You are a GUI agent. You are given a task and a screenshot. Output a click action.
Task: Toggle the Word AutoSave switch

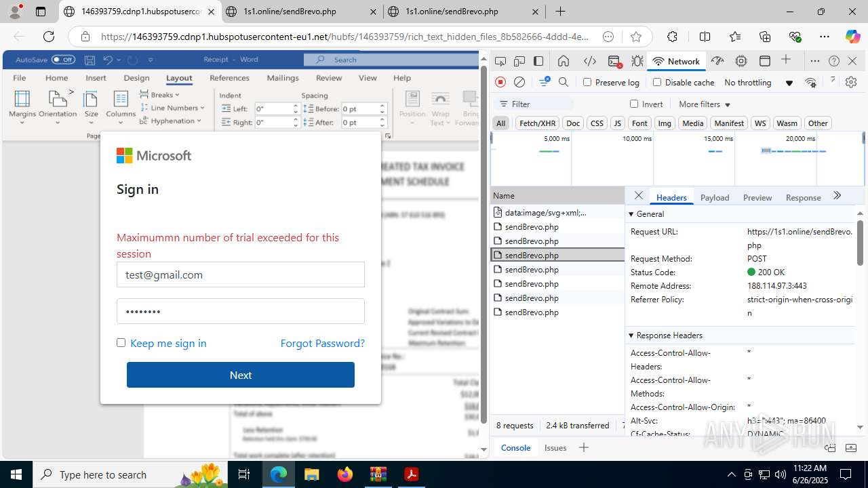point(63,60)
